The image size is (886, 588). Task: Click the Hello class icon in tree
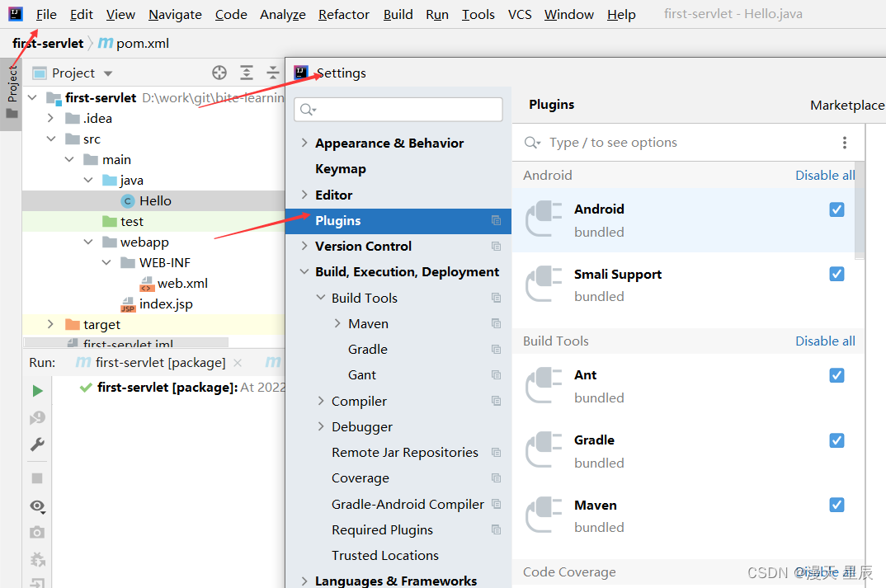click(x=128, y=201)
